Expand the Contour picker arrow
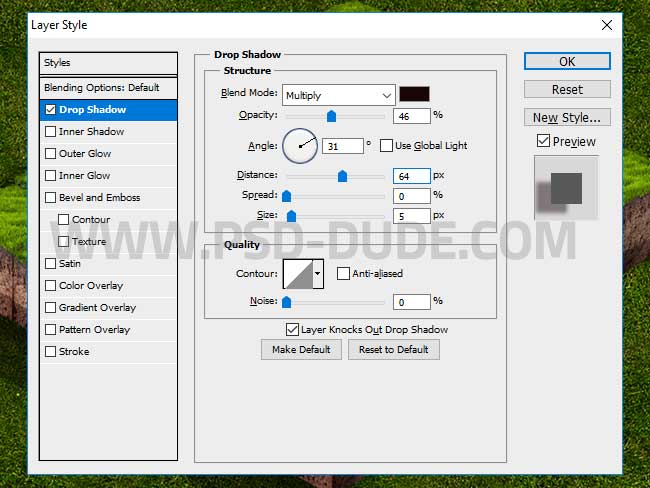Image resolution: width=650 pixels, height=488 pixels. coord(319,273)
